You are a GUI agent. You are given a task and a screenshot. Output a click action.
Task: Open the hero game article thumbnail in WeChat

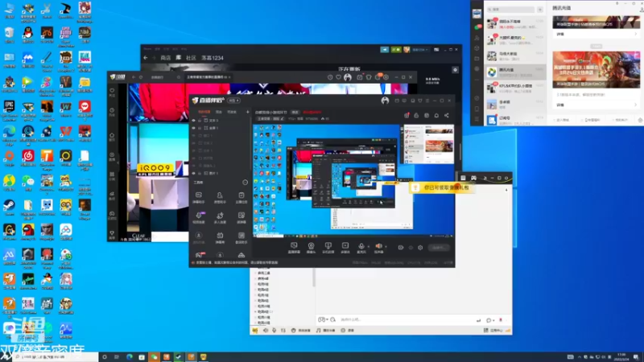(x=596, y=69)
